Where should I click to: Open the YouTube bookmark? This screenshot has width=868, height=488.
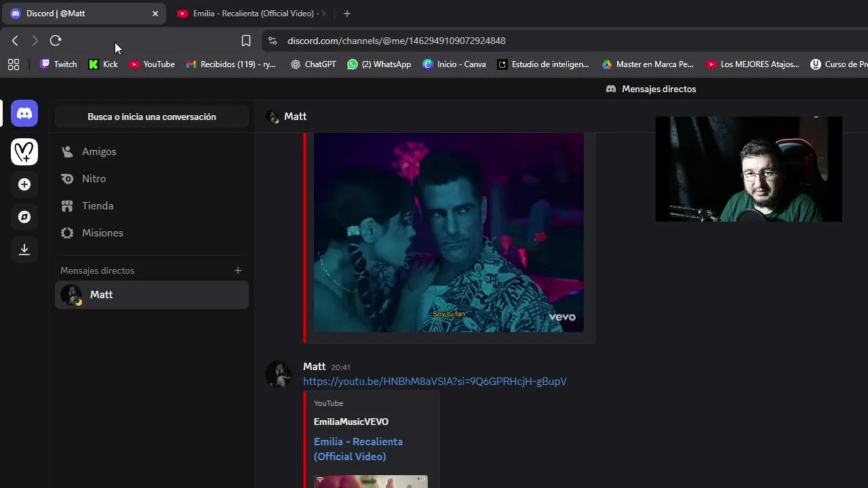click(x=152, y=64)
